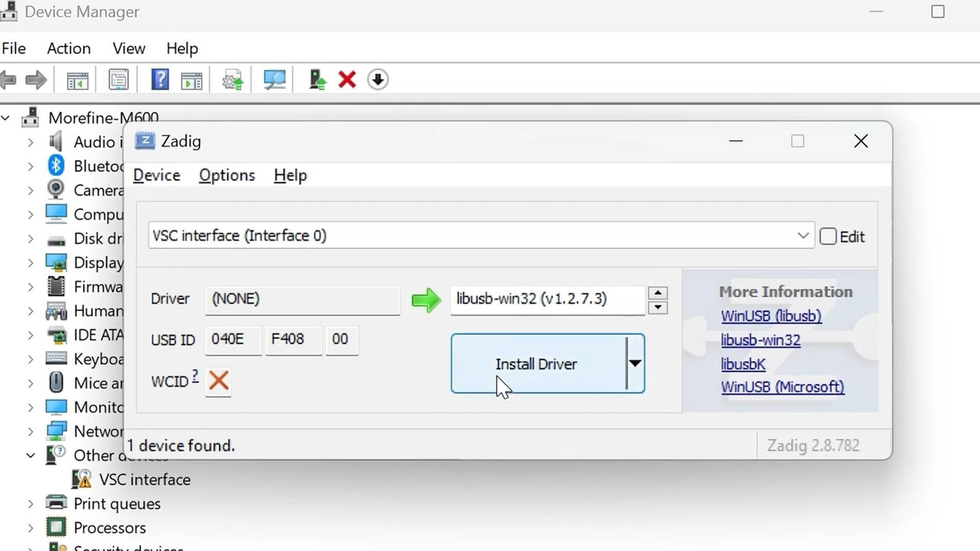
Task: Click the driver selector up stepper arrow
Action: 658,293
